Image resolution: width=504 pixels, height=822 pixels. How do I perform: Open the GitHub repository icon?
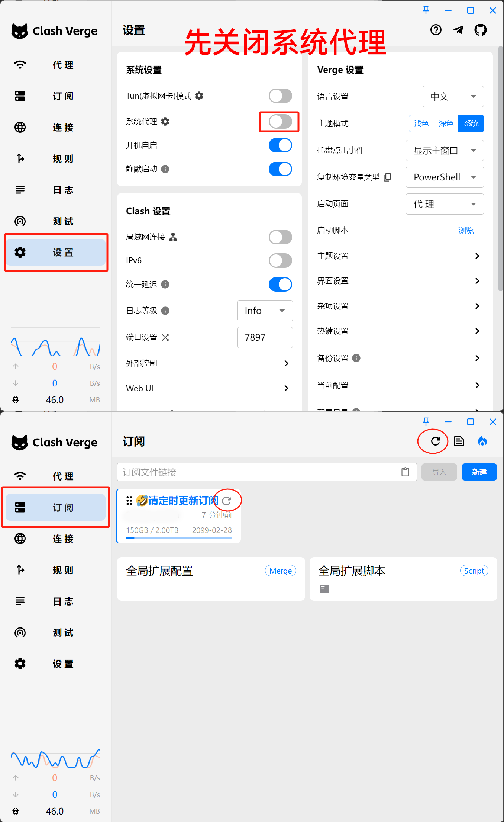pos(480,30)
